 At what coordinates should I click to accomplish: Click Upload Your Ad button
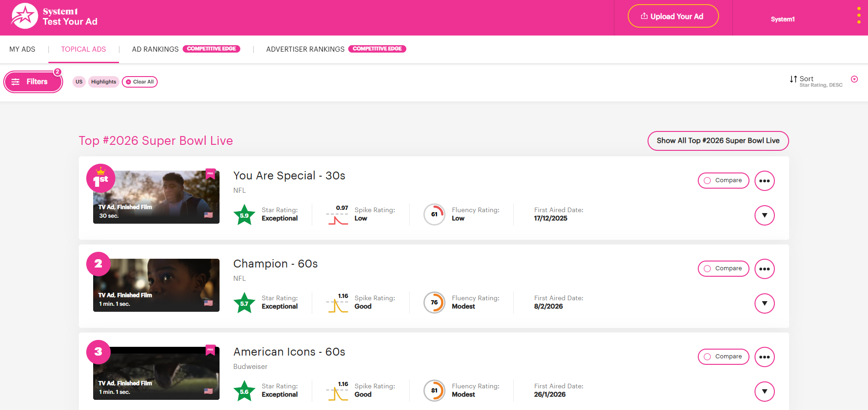[x=673, y=16]
